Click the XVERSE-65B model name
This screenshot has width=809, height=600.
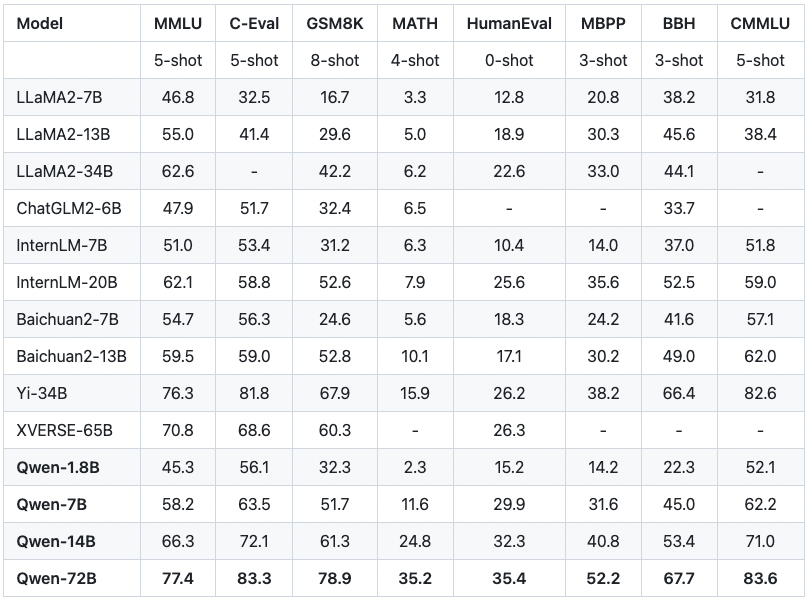coord(65,430)
